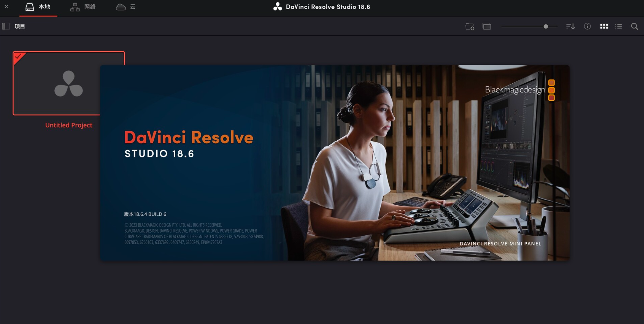Show project info with the info icon

(x=587, y=26)
